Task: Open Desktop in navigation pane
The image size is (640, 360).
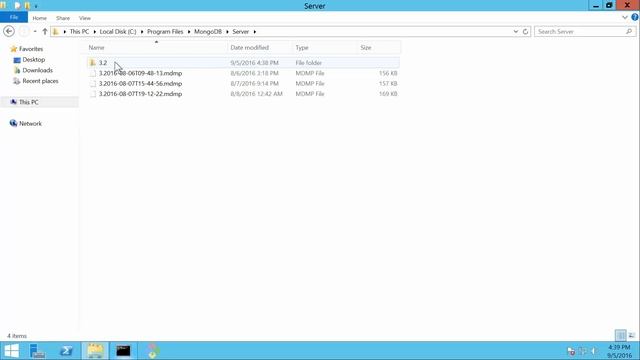Action: pyautogui.click(x=33, y=60)
